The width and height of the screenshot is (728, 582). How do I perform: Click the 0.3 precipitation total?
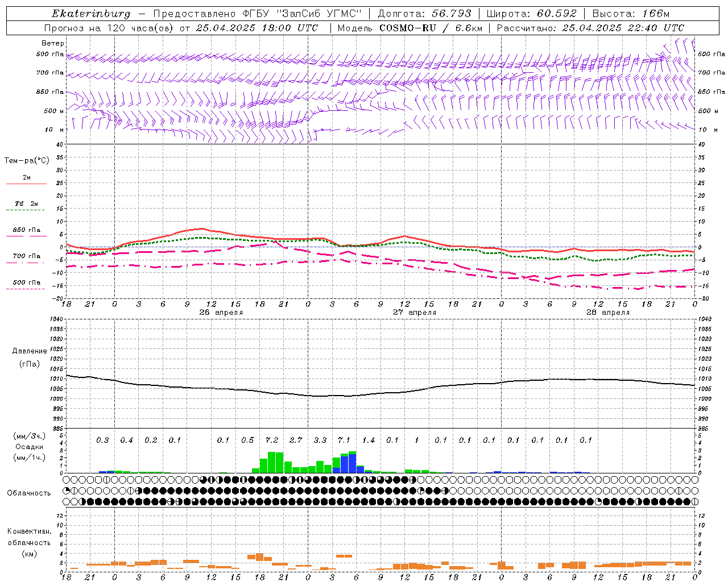pos(102,440)
